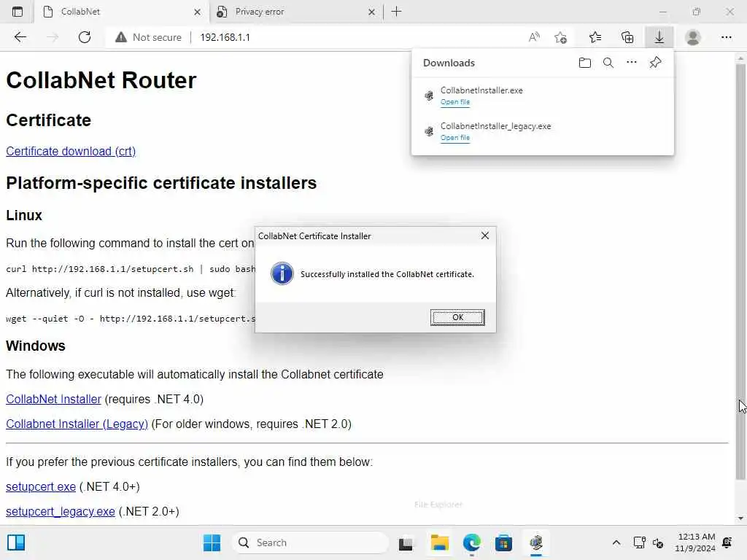The width and height of the screenshot is (747, 560).
Task: Click the curl setupcert.sh command text
Action: coord(131,269)
